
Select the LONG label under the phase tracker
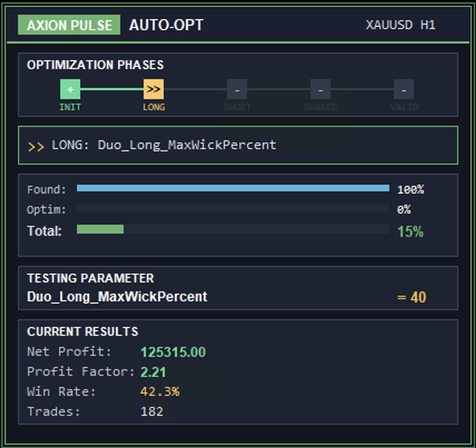pos(154,107)
